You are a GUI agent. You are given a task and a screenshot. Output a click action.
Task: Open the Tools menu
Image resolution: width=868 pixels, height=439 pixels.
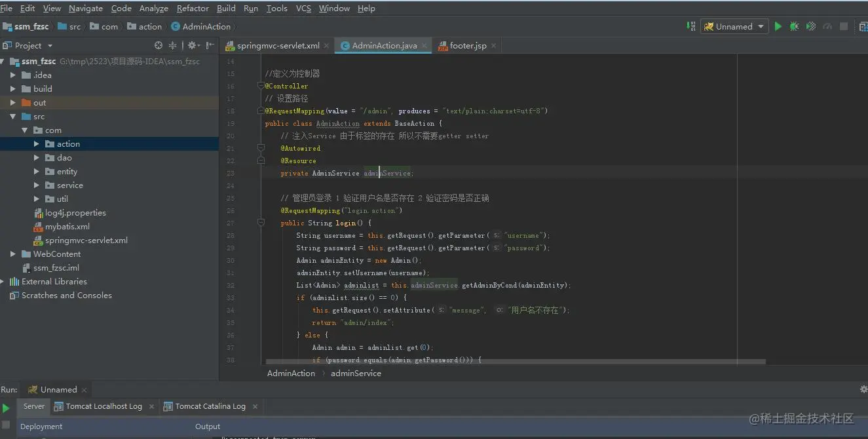[276, 9]
